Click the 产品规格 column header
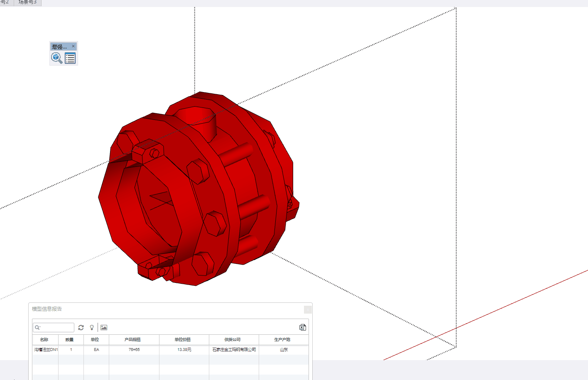 point(133,340)
